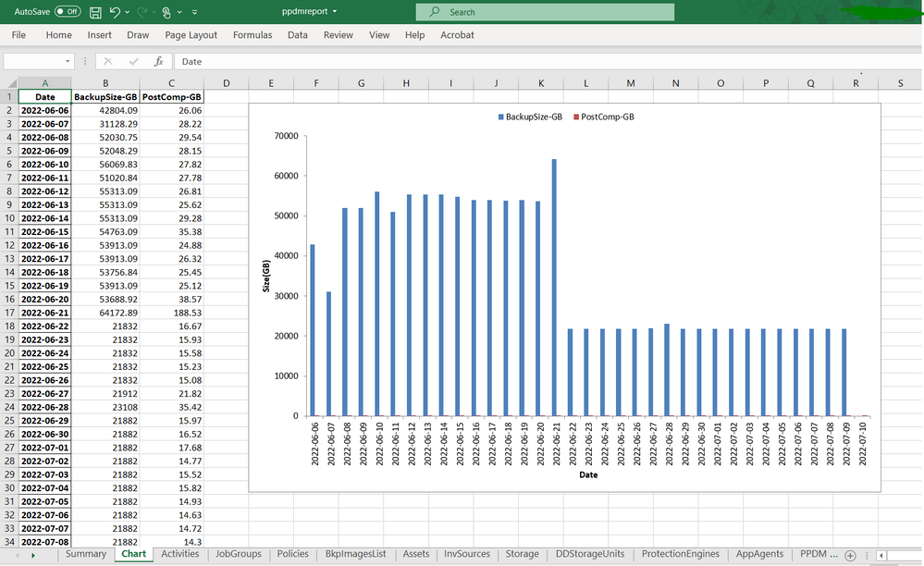Screen dimensions: 924x566
Task: Expand the Undo history dropdown arrow
Action: click(x=128, y=12)
